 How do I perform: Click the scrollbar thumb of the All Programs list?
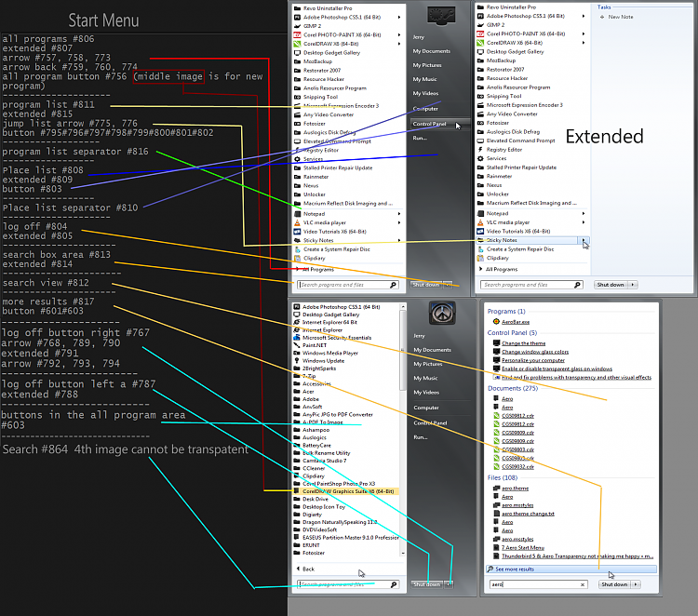(x=402, y=350)
